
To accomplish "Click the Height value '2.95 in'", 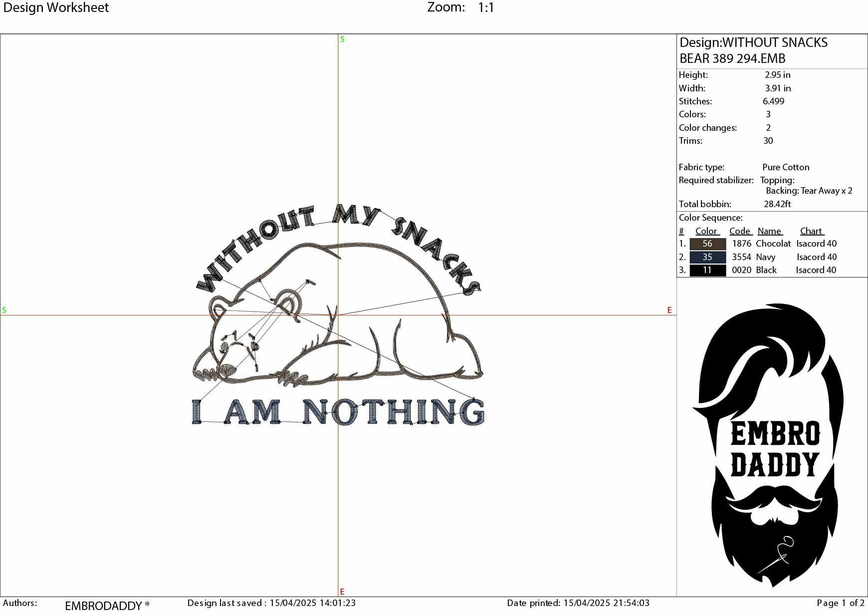I will tap(777, 75).
